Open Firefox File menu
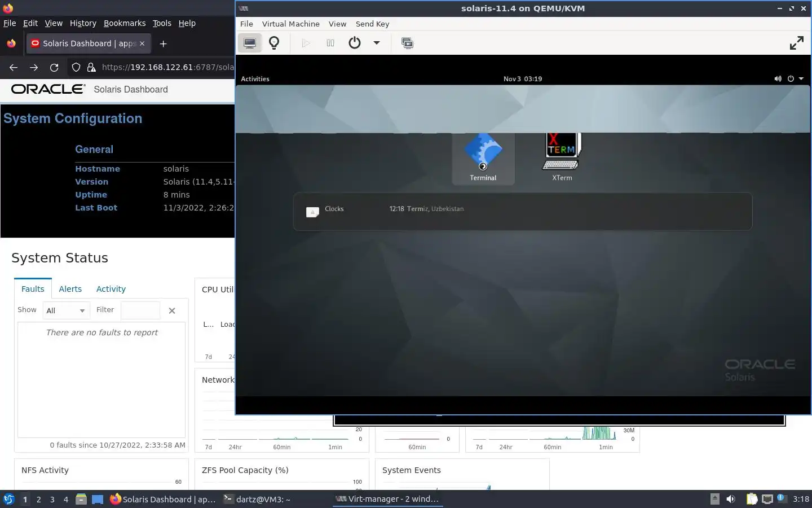 (10, 23)
